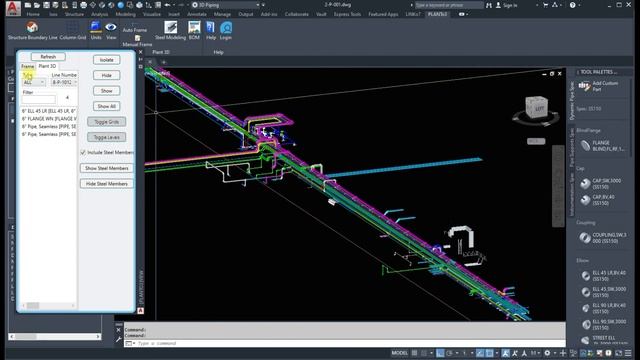This screenshot has height=360, width=640.
Task: Select the 6" FLANGE WN list row
Action: 49,118
